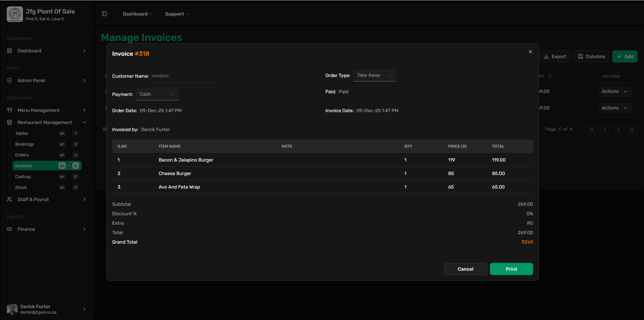Viewport: 644px width, 320px height.
Task: Open Admin Panel via its shield icon
Action: (9, 80)
